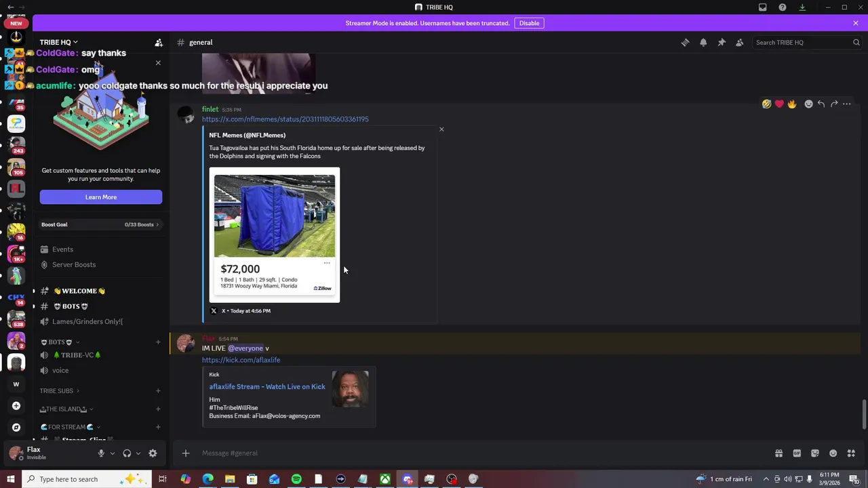Expand the TRIBE SUBS category
Viewport: 868px width, 488px height.
click(59, 391)
